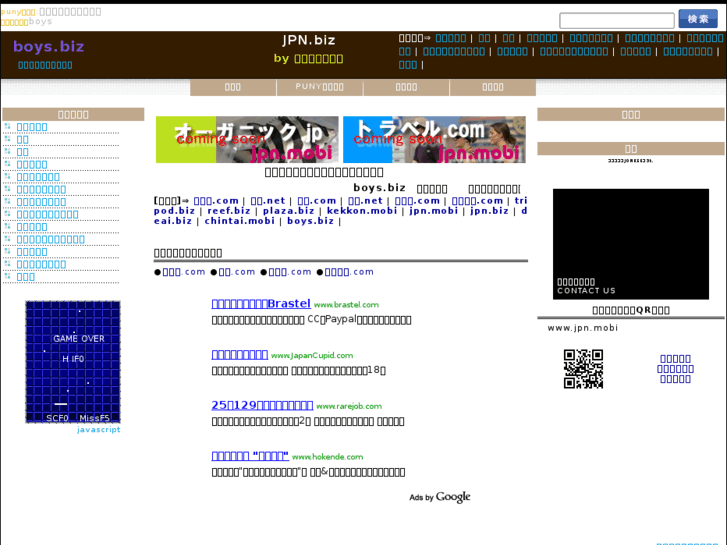This screenshot has width=727, height=545.
Task: Open the ad headline starting with 25
Action: pyautogui.click(x=262, y=405)
